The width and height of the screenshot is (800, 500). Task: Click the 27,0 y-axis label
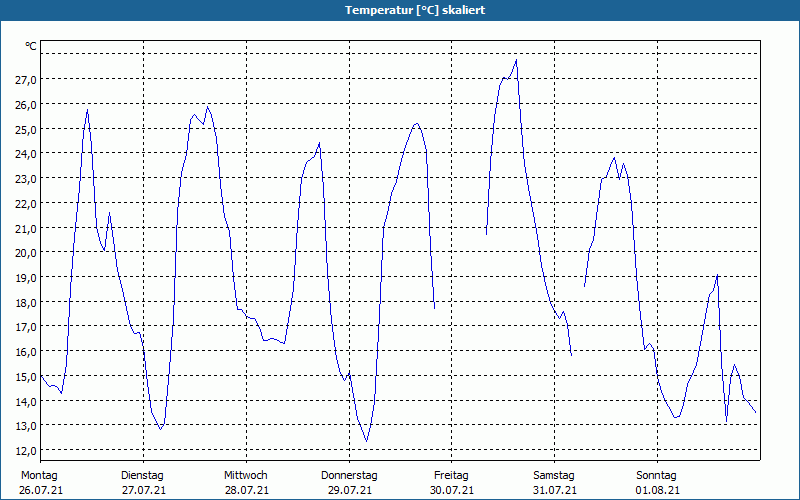pos(26,80)
